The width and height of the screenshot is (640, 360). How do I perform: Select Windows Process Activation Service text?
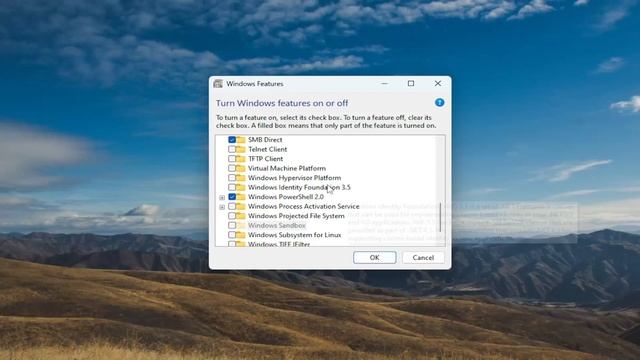[304, 206]
